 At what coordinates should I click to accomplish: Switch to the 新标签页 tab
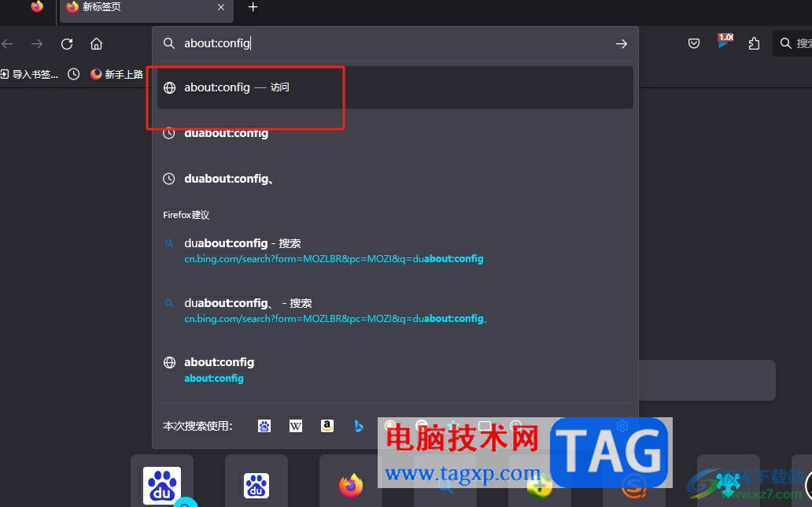[x=146, y=9]
